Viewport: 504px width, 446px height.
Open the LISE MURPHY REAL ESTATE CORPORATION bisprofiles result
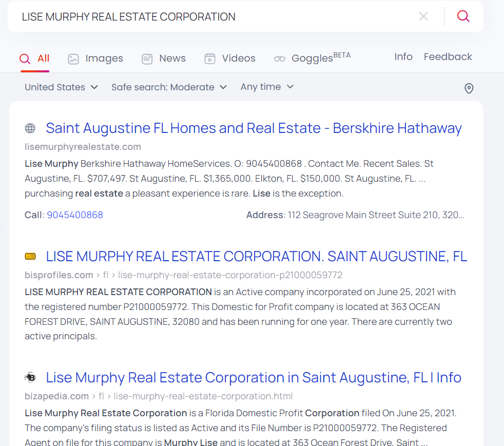257,257
